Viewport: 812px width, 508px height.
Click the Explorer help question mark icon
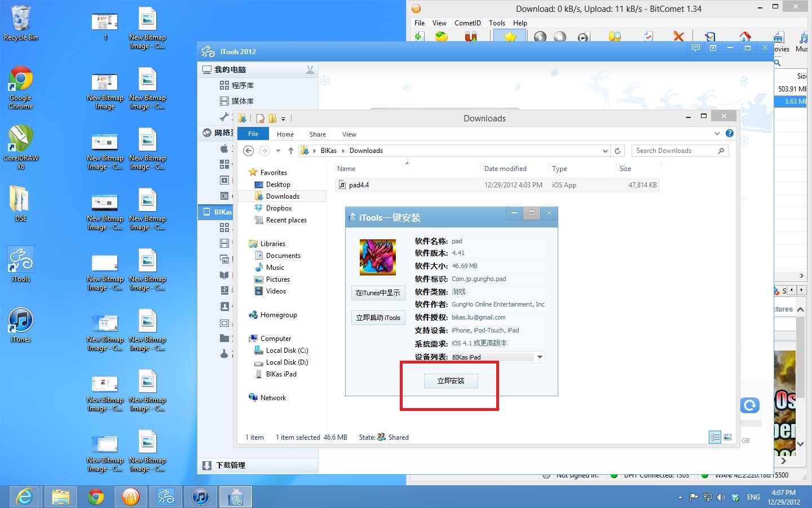click(x=730, y=134)
